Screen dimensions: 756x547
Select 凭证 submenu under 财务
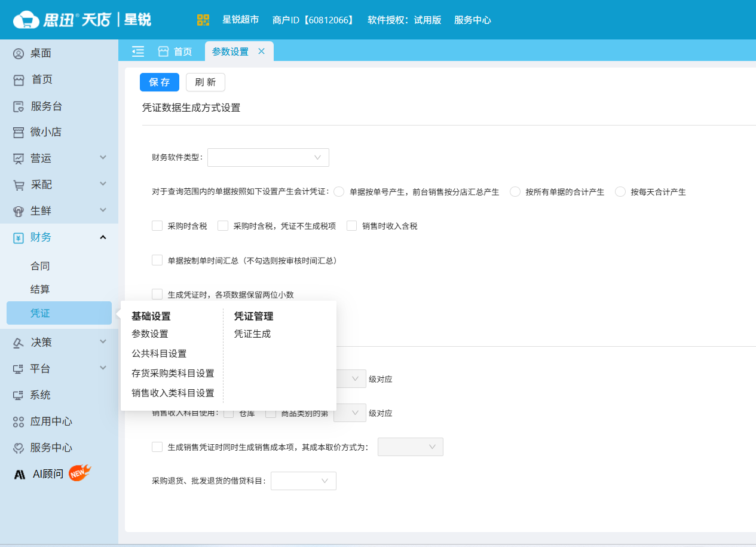pos(59,313)
